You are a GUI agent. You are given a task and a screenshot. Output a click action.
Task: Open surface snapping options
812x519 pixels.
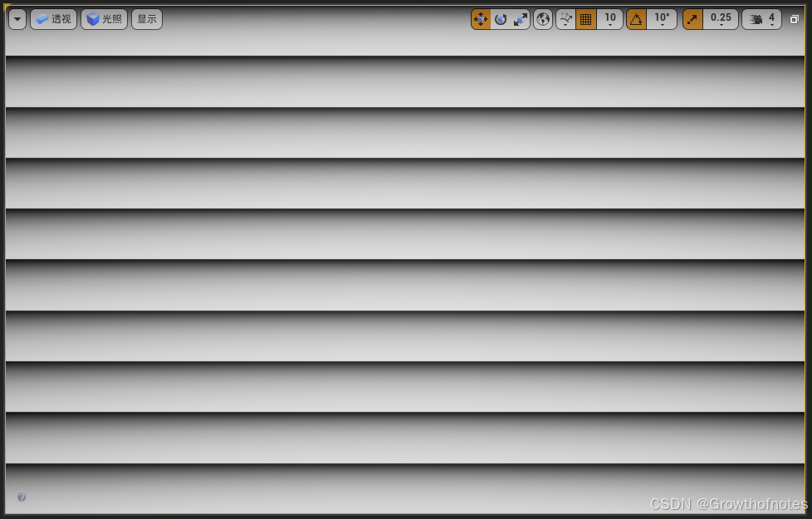click(565, 19)
